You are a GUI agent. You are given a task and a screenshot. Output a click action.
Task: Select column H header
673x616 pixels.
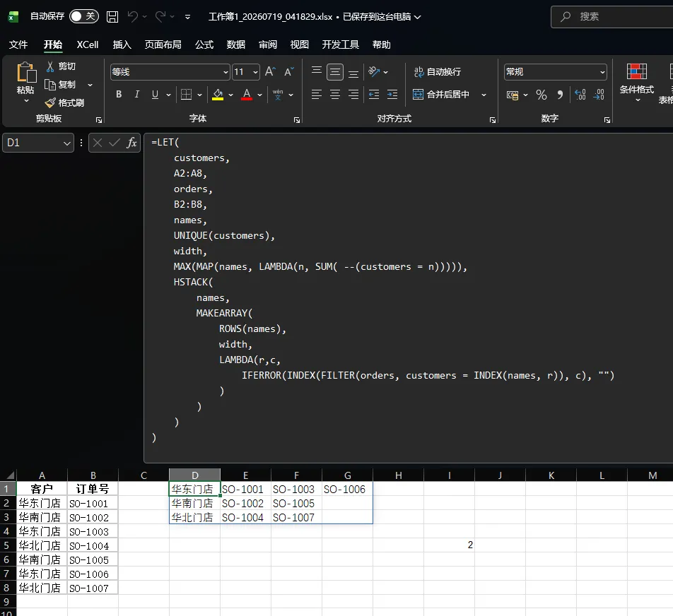398,475
